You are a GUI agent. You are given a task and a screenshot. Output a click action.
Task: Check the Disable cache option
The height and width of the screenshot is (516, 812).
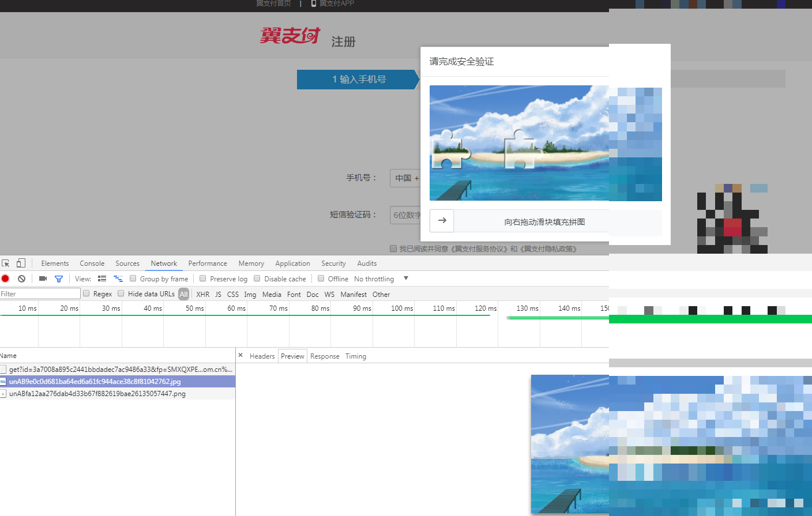[x=257, y=278]
